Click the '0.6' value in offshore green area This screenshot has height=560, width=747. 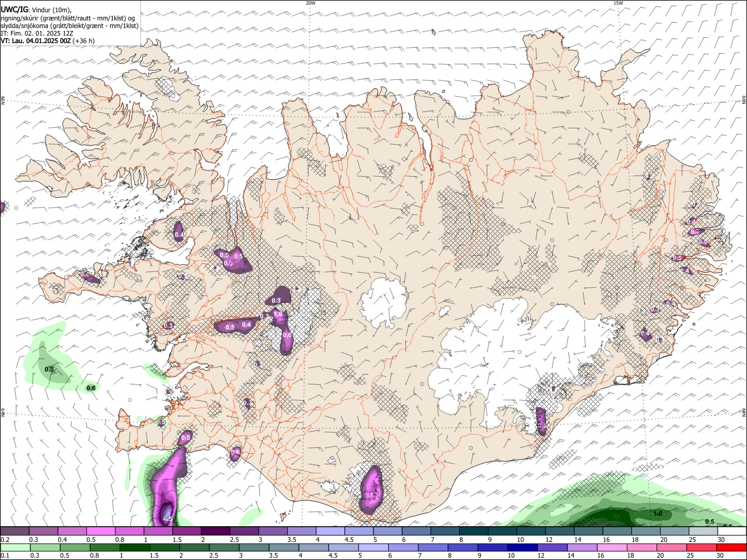pos(91,388)
